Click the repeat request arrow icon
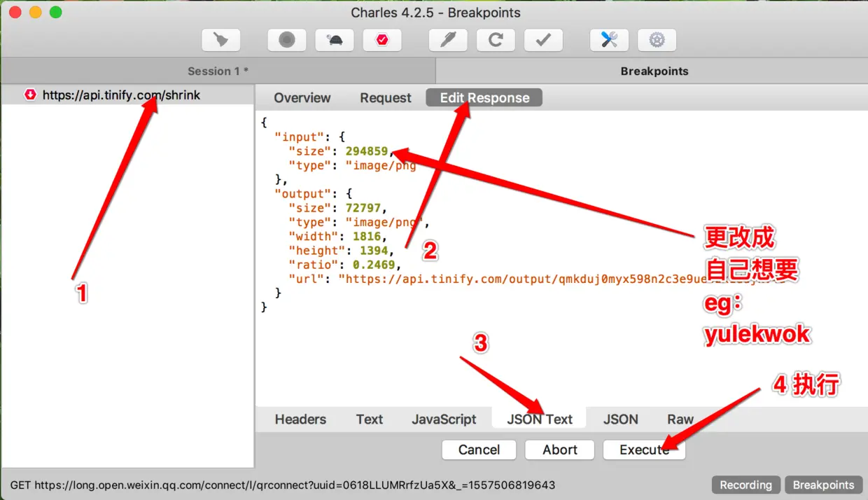Screen dimensions: 868x500 tap(496, 40)
